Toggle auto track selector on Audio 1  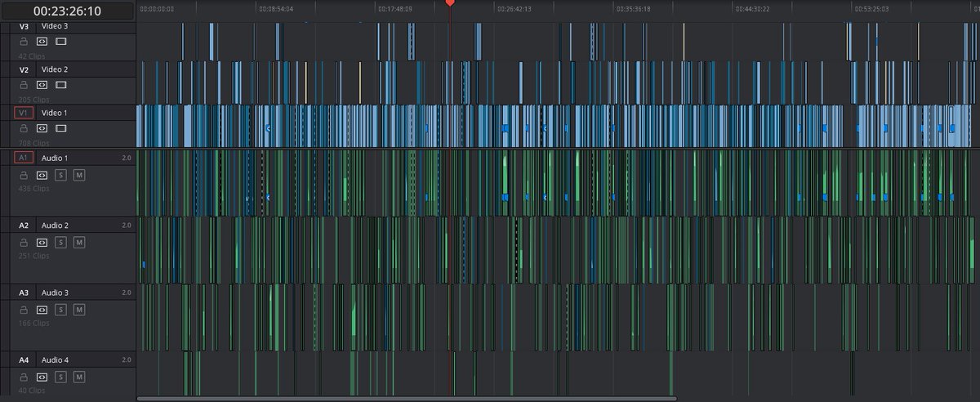coord(42,175)
